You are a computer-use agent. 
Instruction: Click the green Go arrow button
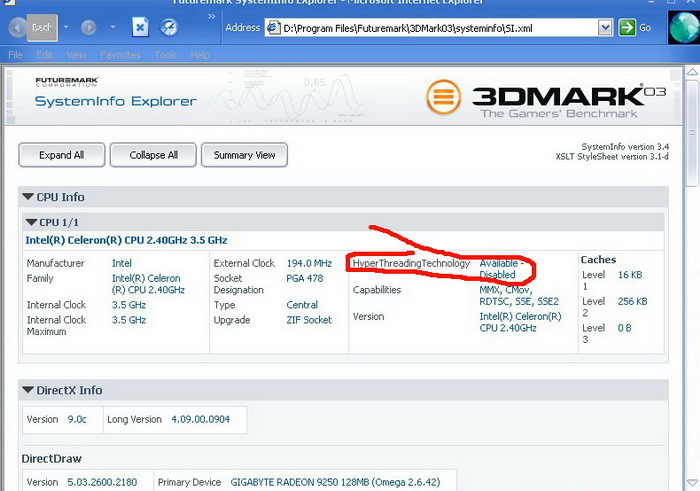[627, 28]
